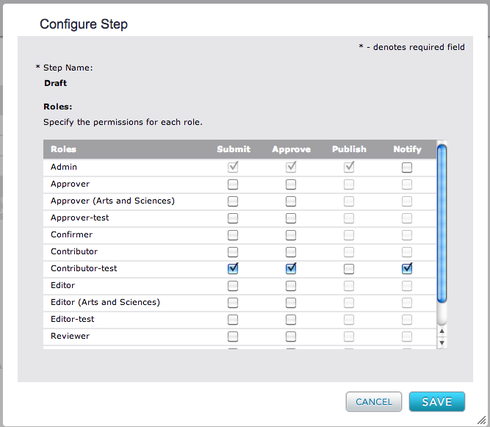
Task: Click the dialog resize grip corner
Action: coord(481,420)
